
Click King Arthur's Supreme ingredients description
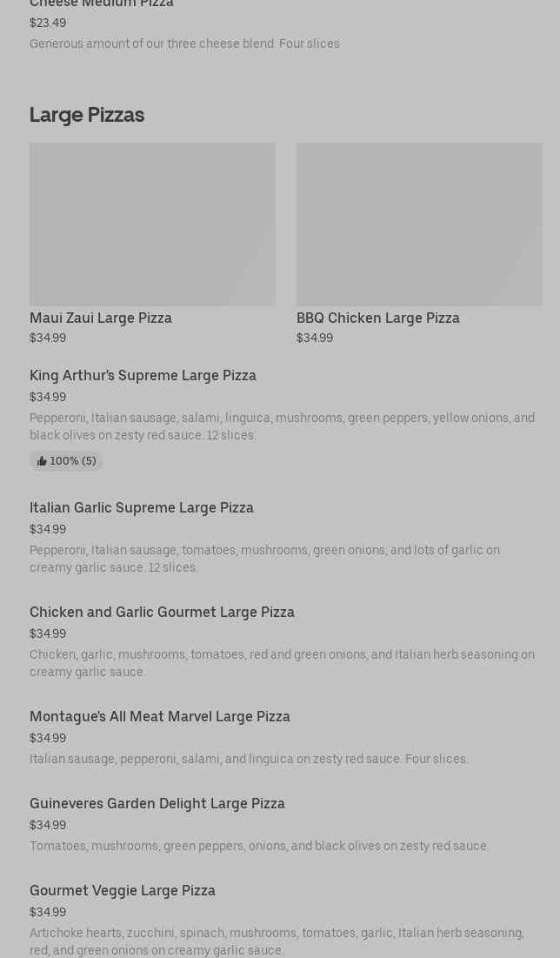(282, 426)
